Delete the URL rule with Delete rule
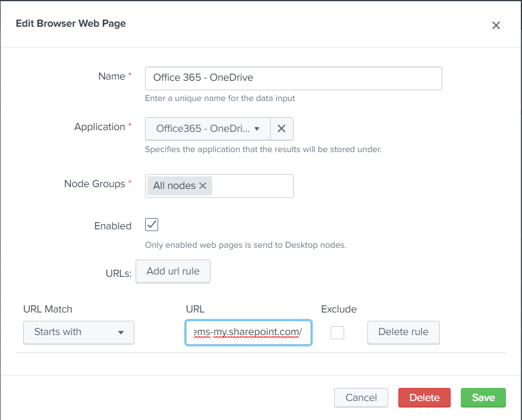 403,332
